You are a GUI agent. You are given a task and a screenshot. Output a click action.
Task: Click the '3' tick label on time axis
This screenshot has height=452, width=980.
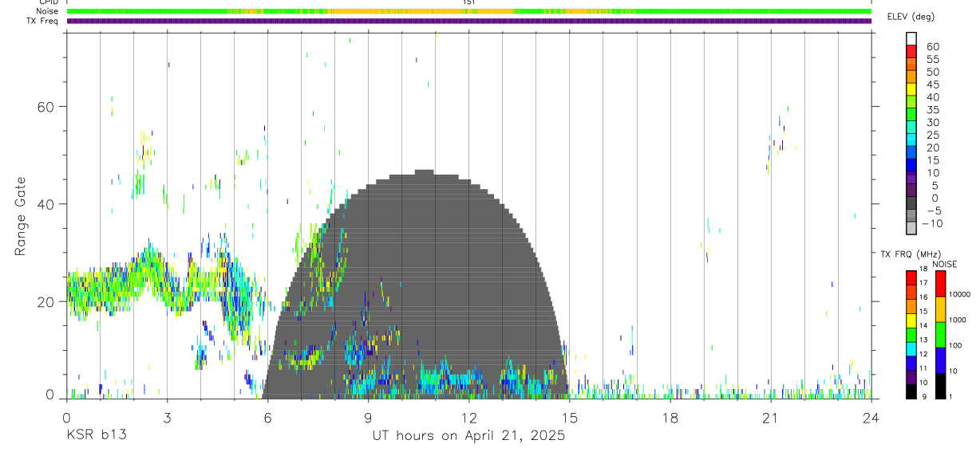click(x=167, y=418)
